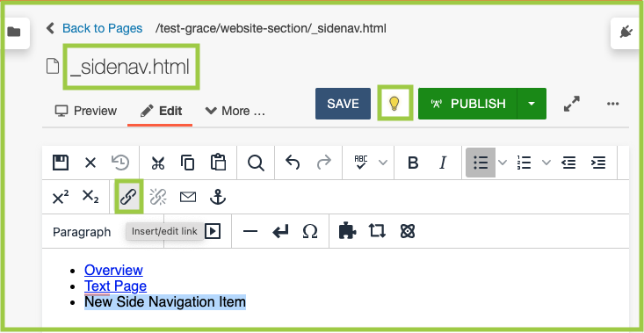Image resolution: width=644 pixels, height=333 pixels.
Task: Click the New Side Navigation Item text
Action: (x=165, y=301)
